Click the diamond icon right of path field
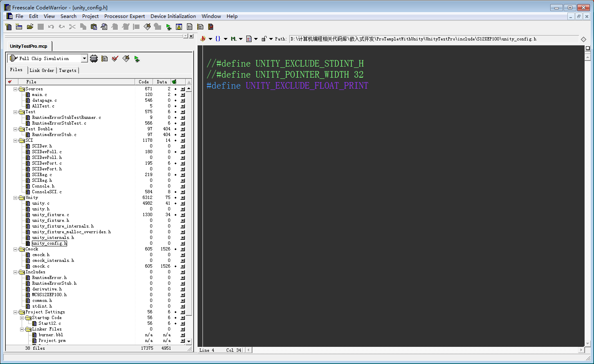The height and width of the screenshot is (364, 594). [583, 39]
